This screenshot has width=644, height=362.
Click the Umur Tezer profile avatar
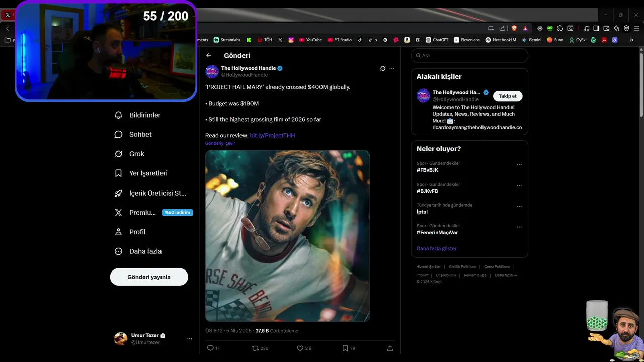click(x=121, y=338)
